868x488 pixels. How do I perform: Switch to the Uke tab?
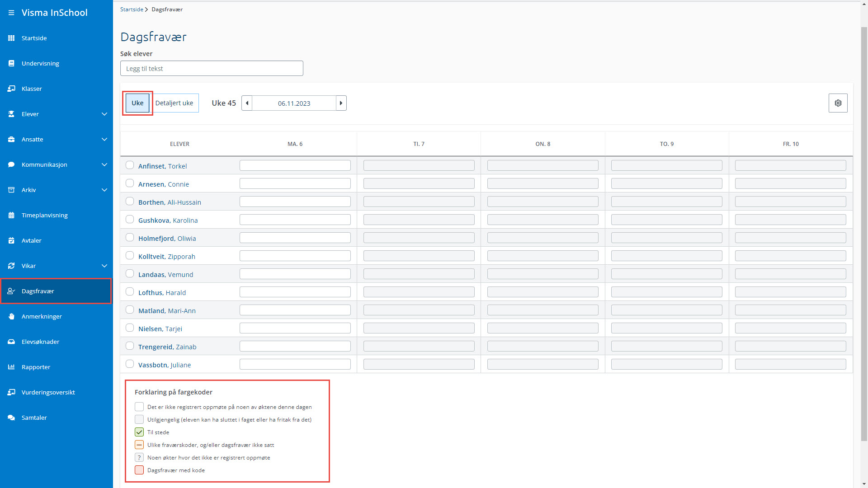[x=137, y=103]
